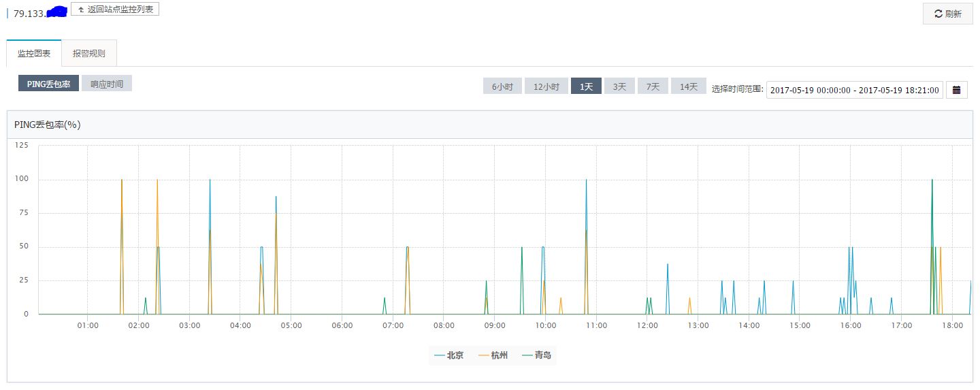Click the 刷新 refresh button
This screenshot has width=980, height=390.
tap(947, 14)
